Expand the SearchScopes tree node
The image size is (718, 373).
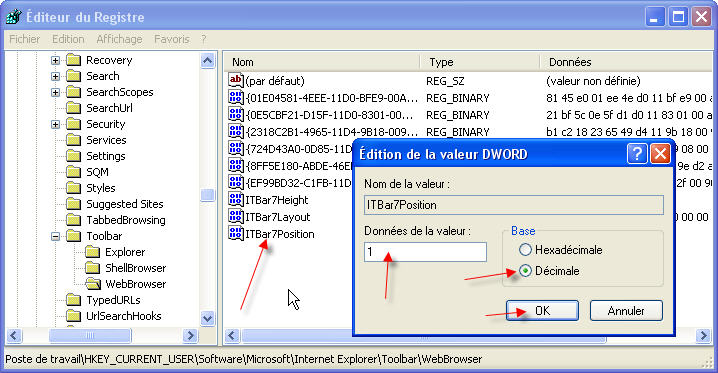(55, 92)
